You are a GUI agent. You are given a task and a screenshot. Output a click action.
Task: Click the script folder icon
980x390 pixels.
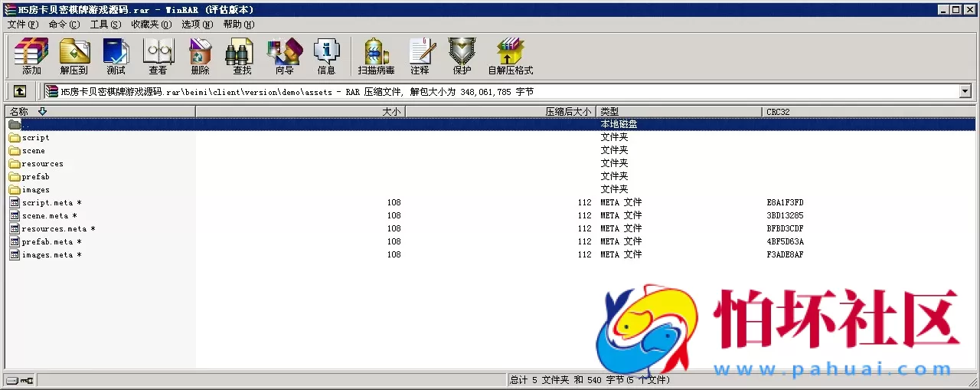pyautogui.click(x=15, y=138)
